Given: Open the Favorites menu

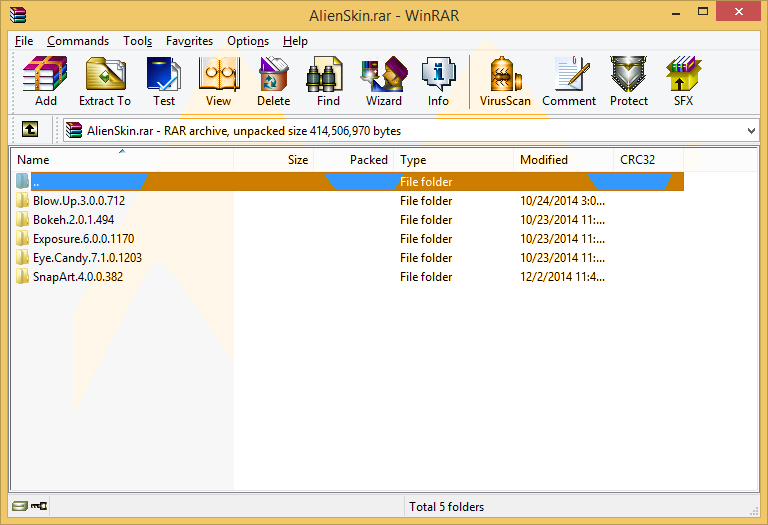Looking at the screenshot, I should (x=190, y=41).
